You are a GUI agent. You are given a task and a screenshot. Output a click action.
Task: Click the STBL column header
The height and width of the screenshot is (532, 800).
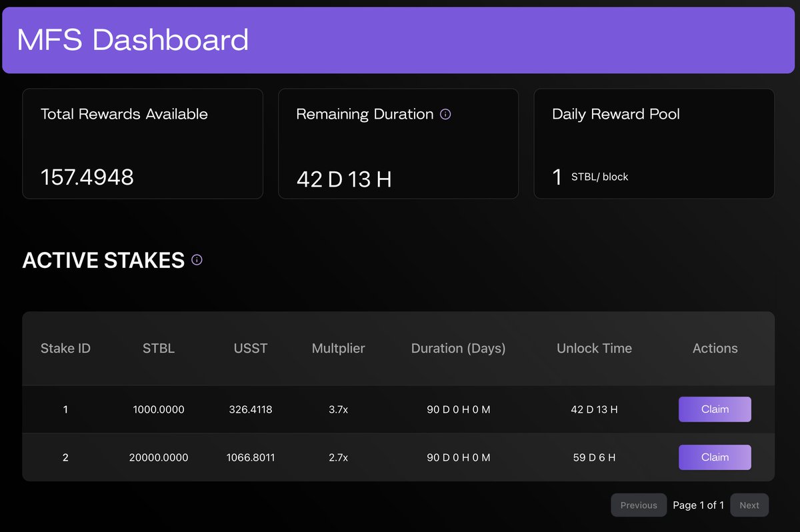click(158, 348)
